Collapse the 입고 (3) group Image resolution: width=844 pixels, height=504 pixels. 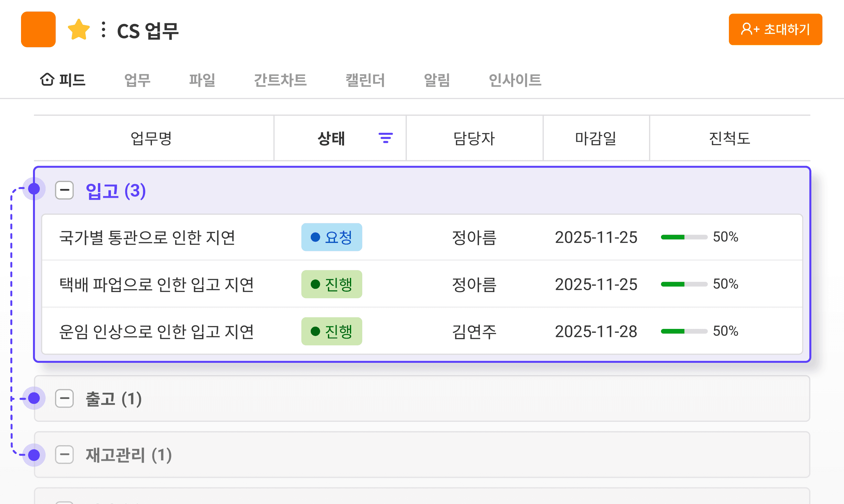click(x=64, y=190)
